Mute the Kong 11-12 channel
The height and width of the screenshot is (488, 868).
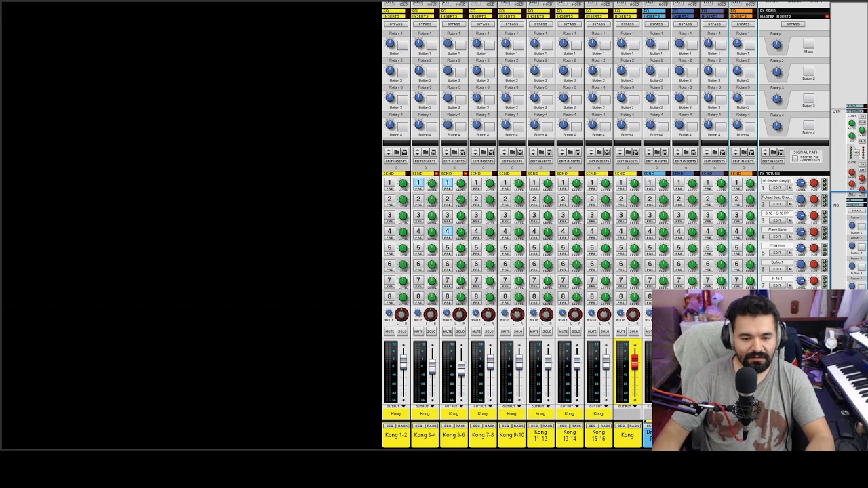(534, 331)
